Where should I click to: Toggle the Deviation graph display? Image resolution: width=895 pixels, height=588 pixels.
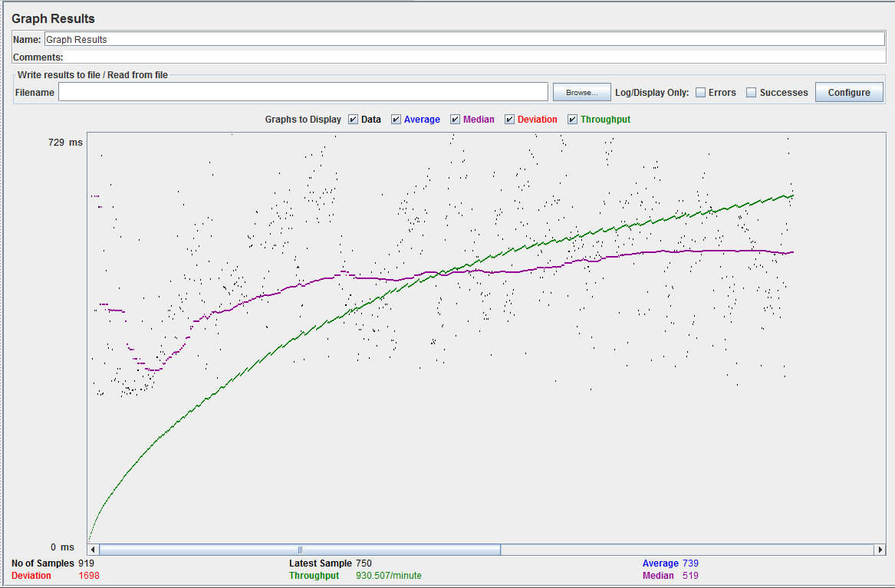tap(509, 120)
